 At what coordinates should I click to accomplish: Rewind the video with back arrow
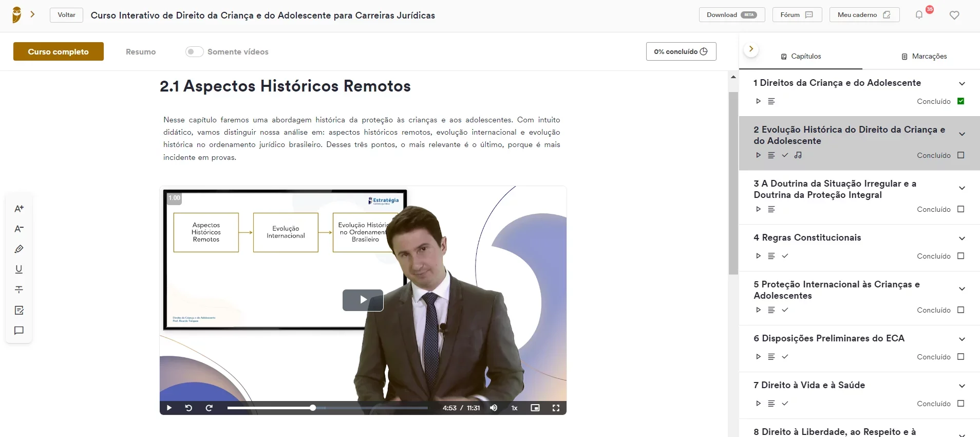coord(189,408)
